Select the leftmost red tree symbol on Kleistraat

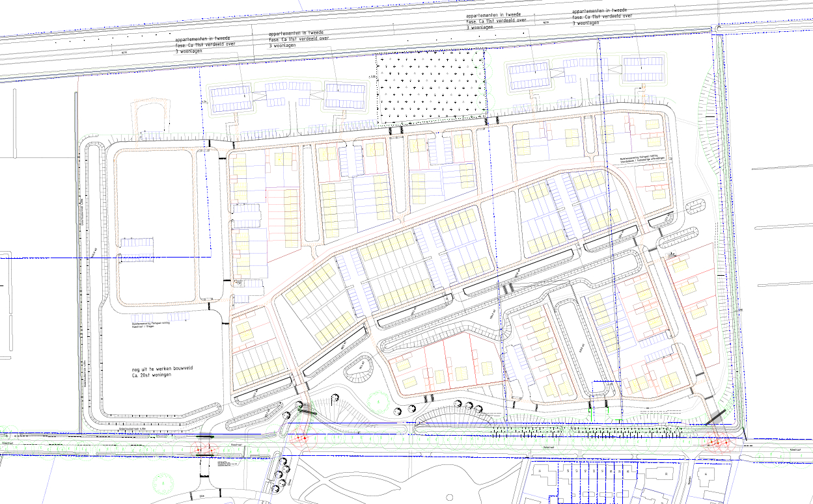(x=203, y=447)
